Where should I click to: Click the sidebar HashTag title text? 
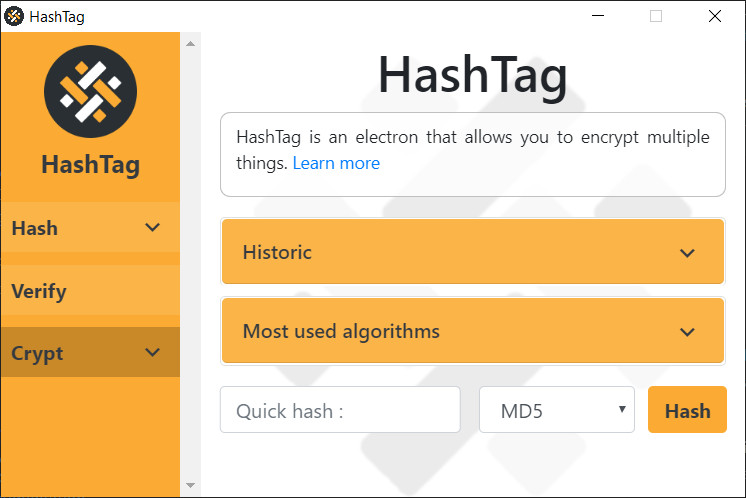[90, 165]
